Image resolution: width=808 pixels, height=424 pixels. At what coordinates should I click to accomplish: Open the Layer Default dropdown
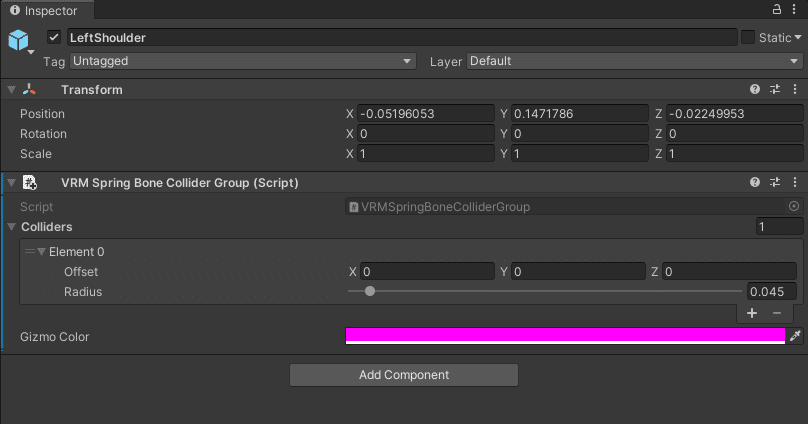634,61
